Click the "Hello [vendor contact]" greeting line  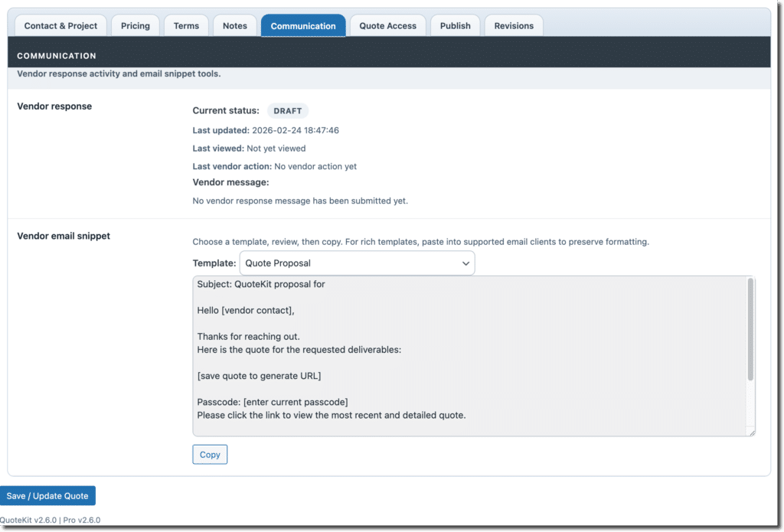tap(246, 310)
